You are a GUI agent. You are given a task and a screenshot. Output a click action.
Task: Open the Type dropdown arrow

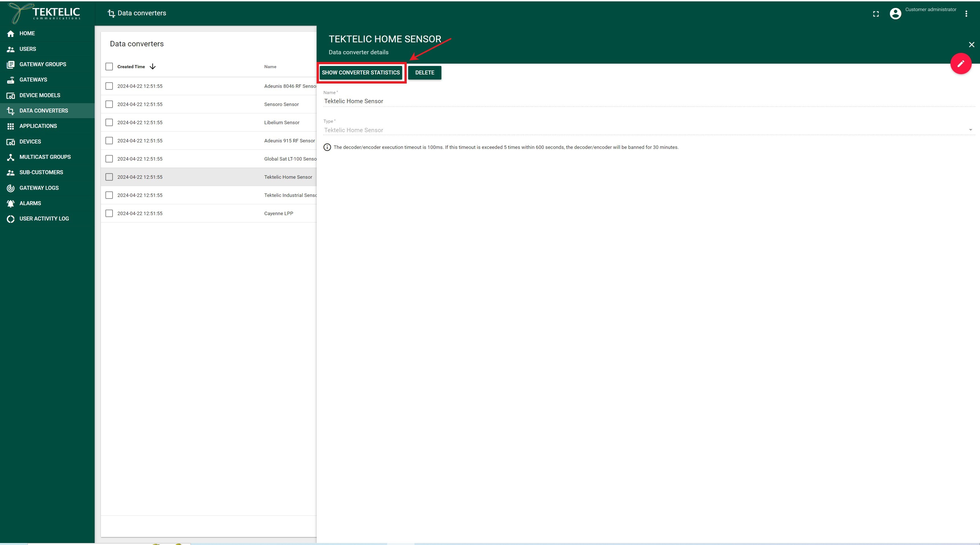point(970,130)
